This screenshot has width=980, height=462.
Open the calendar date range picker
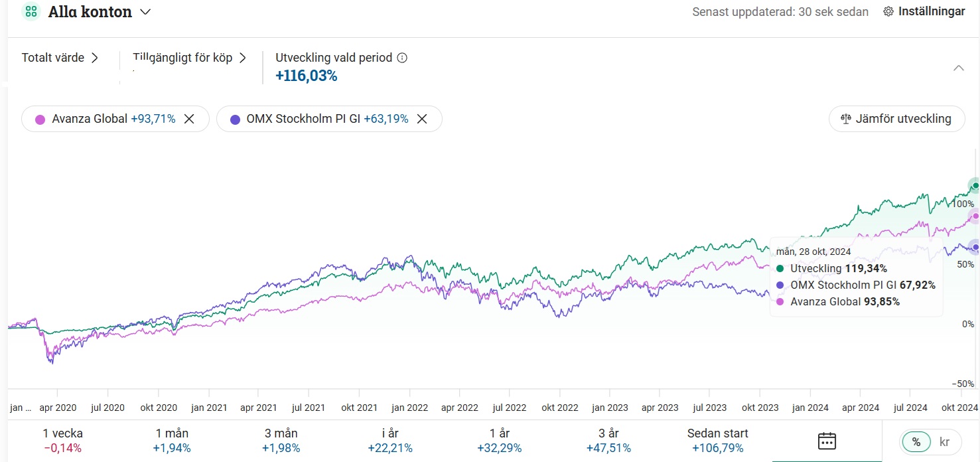[x=827, y=441]
